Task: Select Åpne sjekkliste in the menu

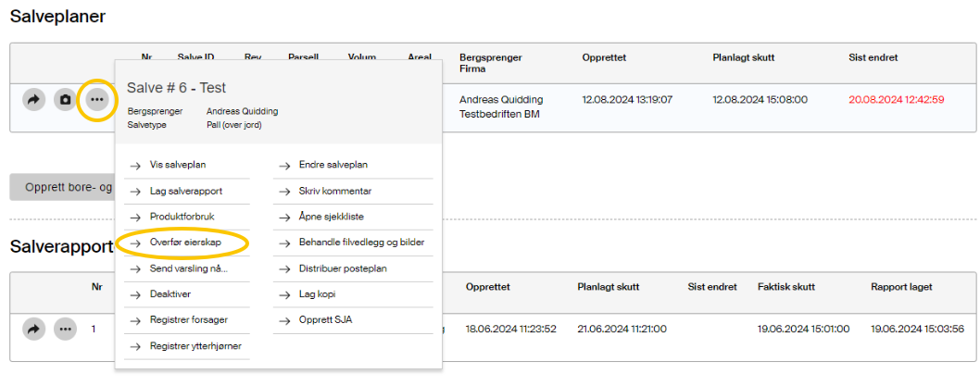Action: pos(331,217)
